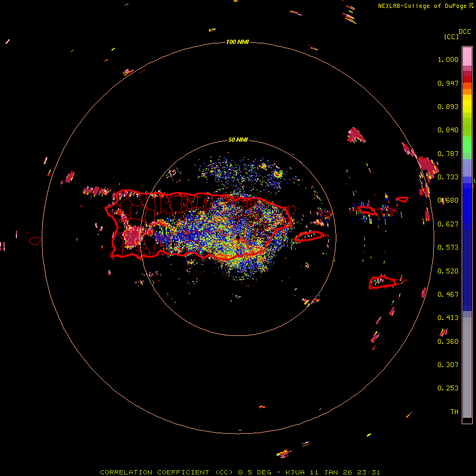Click the 0.413 scale value

(x=448, y=318)
